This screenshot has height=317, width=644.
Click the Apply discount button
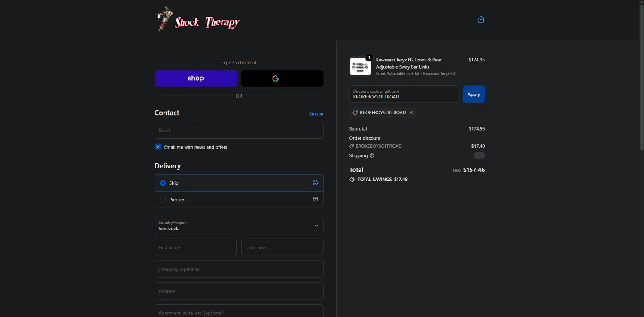pos(474,94)
